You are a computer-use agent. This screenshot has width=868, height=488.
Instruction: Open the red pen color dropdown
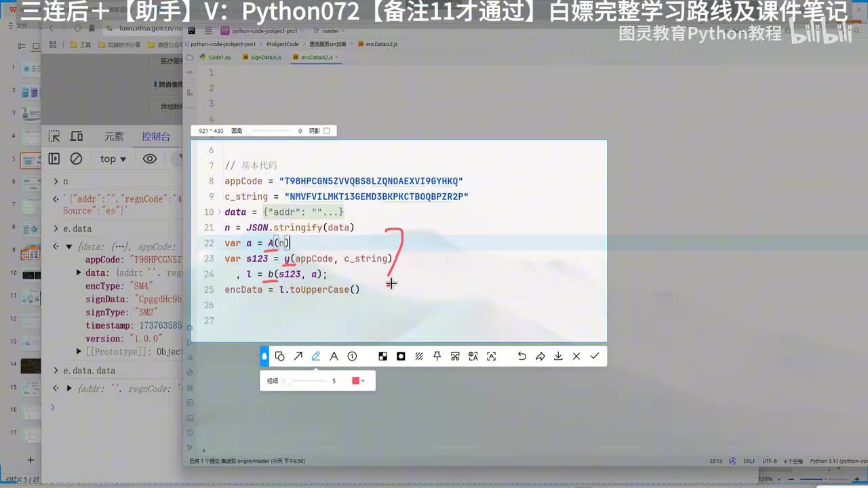click(359, 381)
